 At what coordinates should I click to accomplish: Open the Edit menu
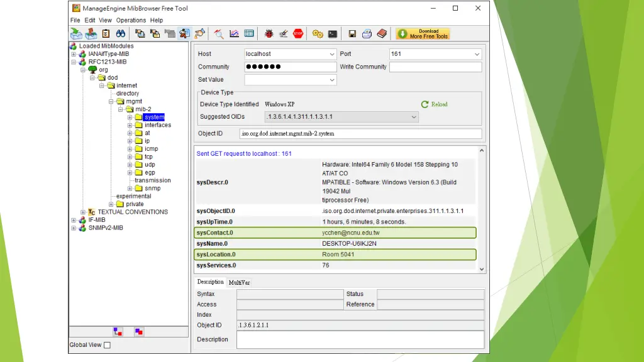coord(90,20)
